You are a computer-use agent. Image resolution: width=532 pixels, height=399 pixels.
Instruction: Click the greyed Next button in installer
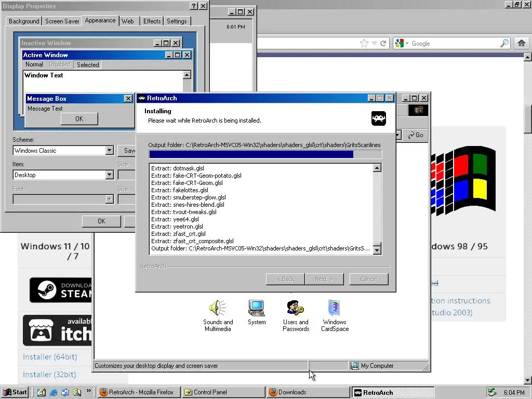click(x=324, y=279)
